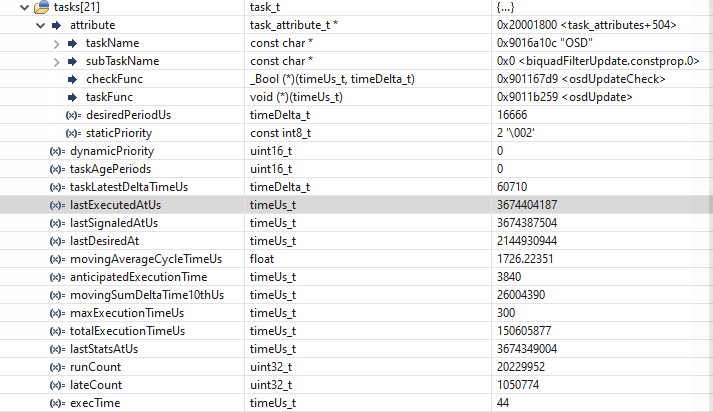Select the taskLatestDeltaTimeUs row label
The width and height of the screenshot is (713, 412).
pos(129,187)
